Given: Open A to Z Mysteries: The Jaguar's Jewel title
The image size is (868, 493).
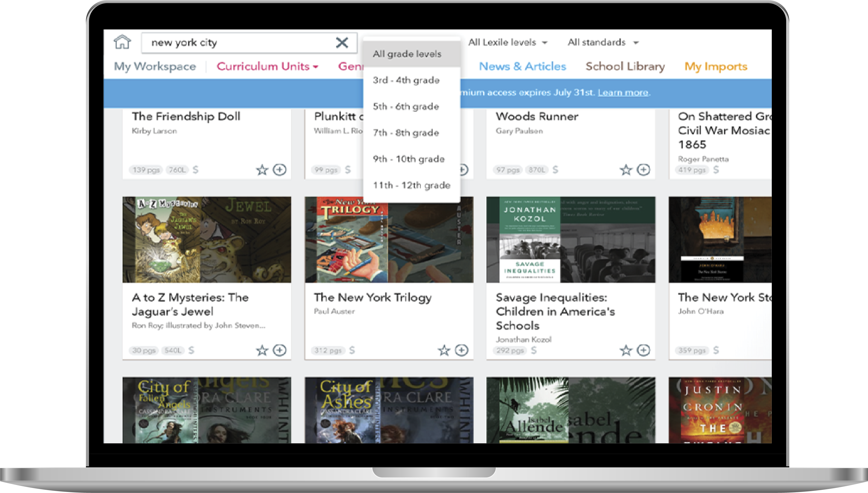Looking at the screenshot, I should click(190, 304).
